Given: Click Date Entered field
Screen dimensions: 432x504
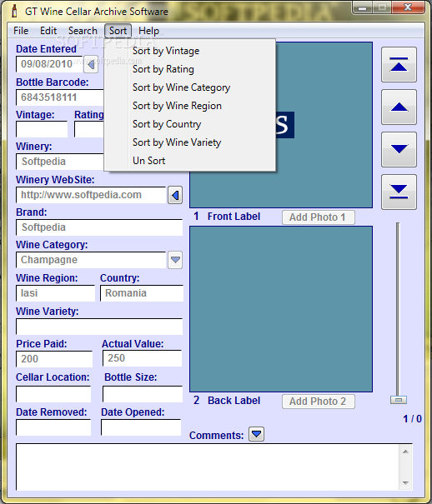Looking at the screenshot, I should [x=49, y=64].
